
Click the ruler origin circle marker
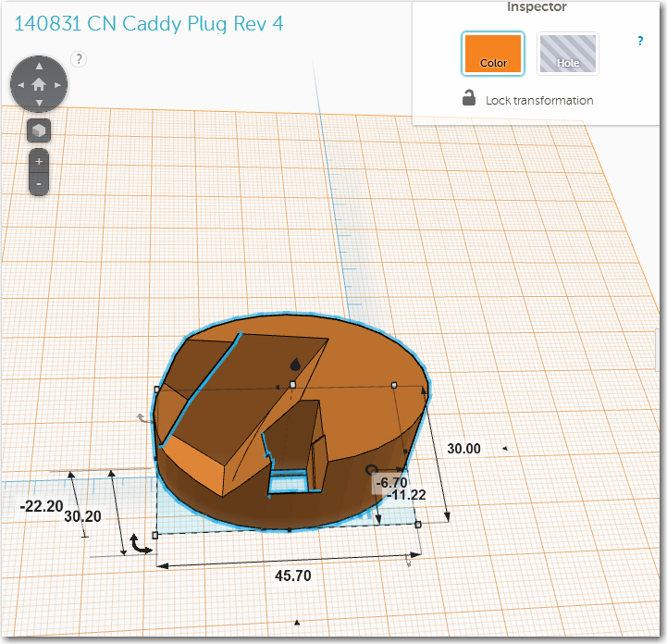pyautogui.click(x=371, y=470)
